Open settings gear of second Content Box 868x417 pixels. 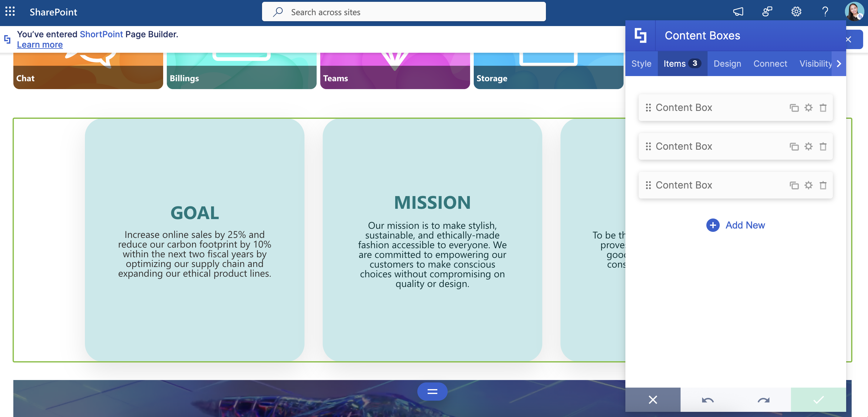point(808,146)
